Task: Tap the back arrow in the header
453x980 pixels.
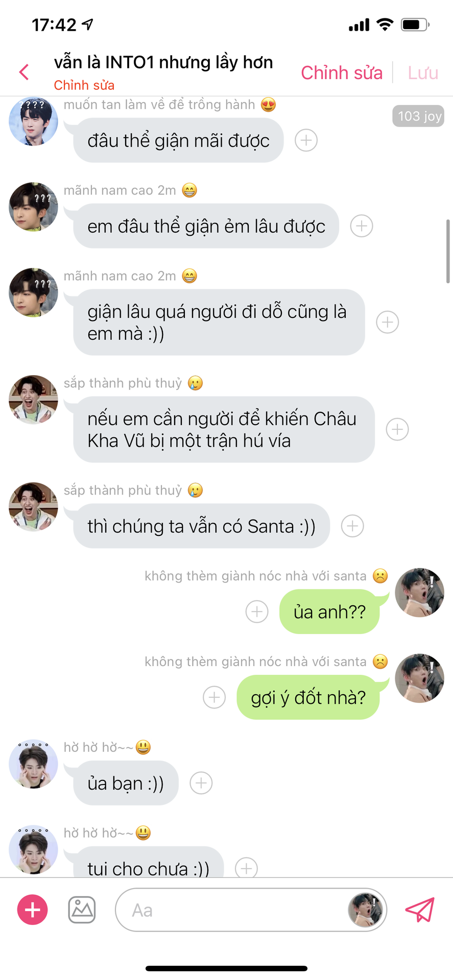Action: [x=24, y=72]
